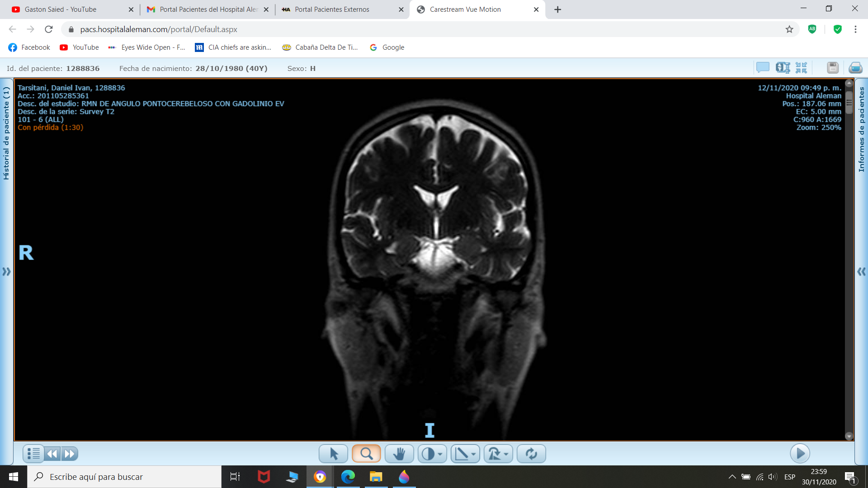Screen dimensions: 868x488
Task: Open File Explorer from taskbar
Action: pos(376,477)
